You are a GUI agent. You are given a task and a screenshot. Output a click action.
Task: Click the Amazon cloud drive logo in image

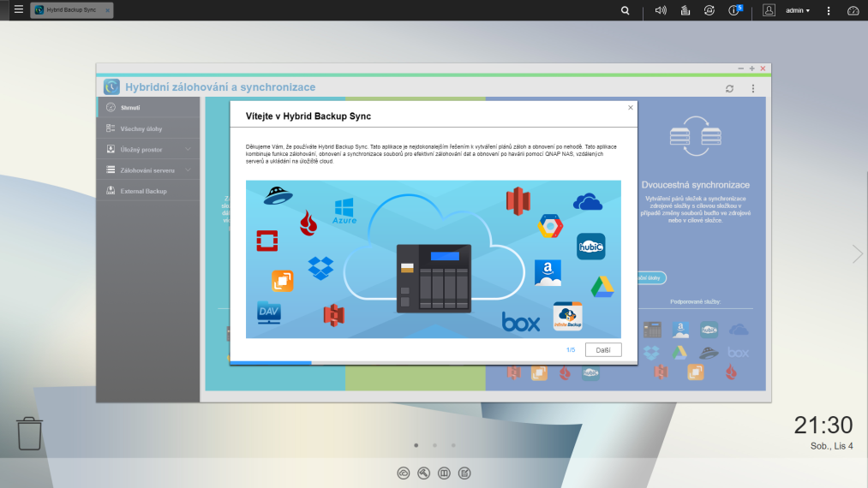(x=548, y=273)
